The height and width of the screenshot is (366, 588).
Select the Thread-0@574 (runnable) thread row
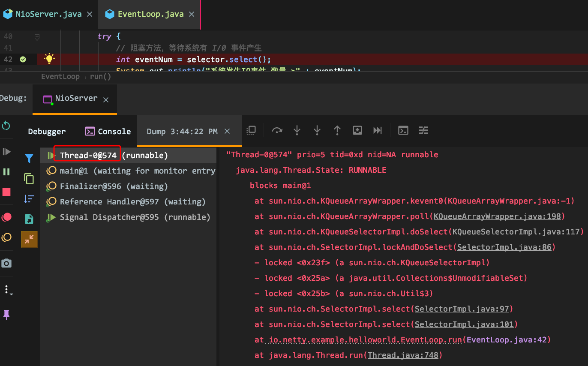point(129,155)
